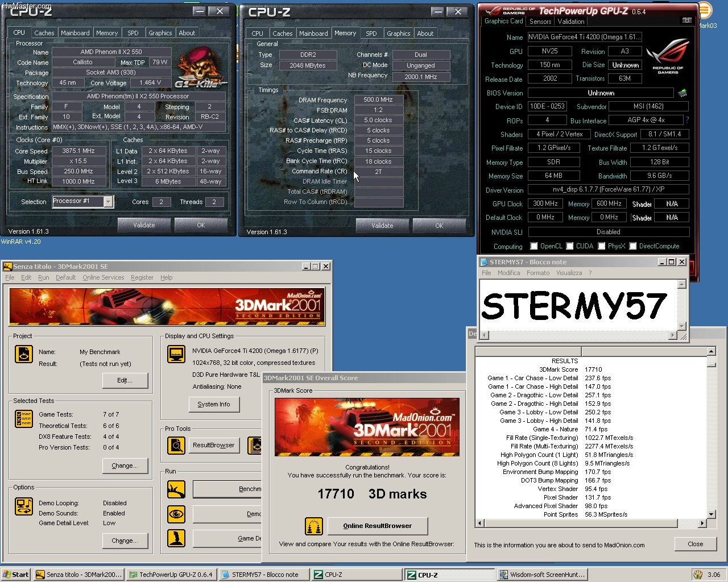
Task: Switch to STERMY57 Blocco note taskbar item
Action: point(264,575)
